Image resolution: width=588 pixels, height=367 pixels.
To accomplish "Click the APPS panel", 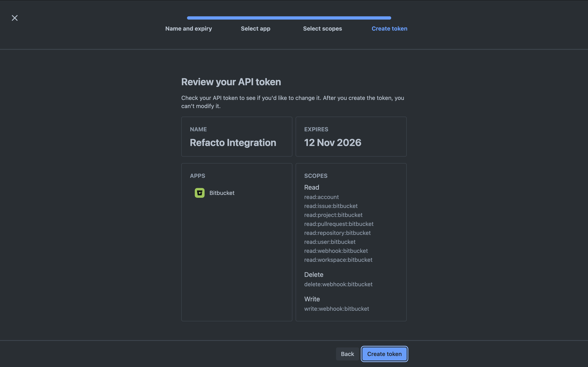I will pos(236,242).
